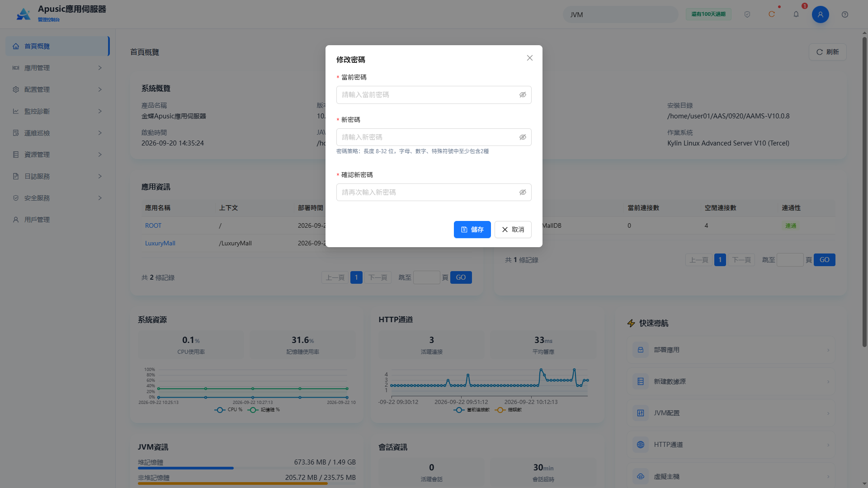Click the 新建數據源 quick navigation icon
Viewport: 868px width, 488px height.
click(641, 381)
